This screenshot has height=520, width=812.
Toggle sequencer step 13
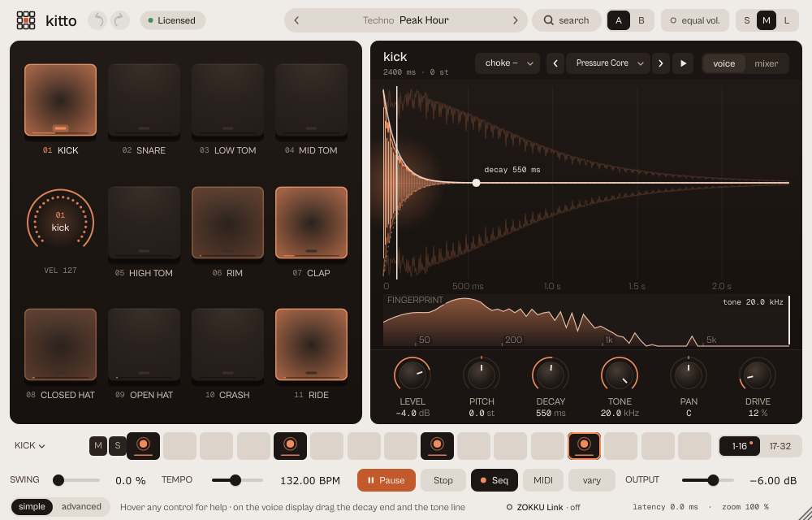[x=584, y=446]
